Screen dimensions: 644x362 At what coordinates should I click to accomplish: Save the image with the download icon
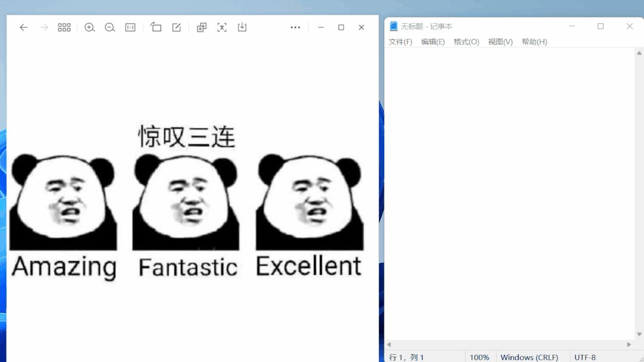(242, 27)
